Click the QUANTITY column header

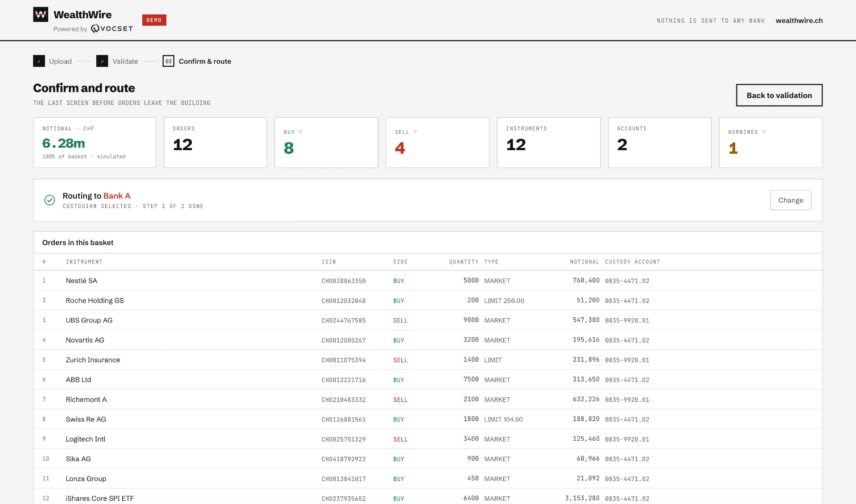464,262
